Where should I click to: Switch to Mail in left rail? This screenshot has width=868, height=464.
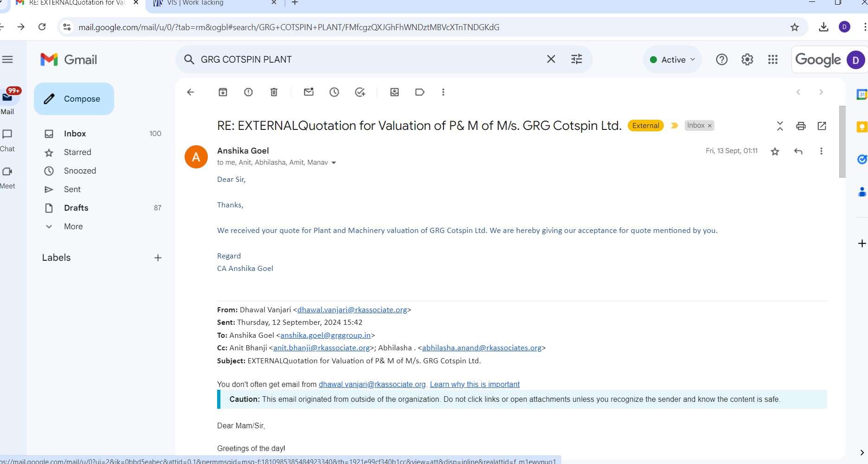(7, 102)
